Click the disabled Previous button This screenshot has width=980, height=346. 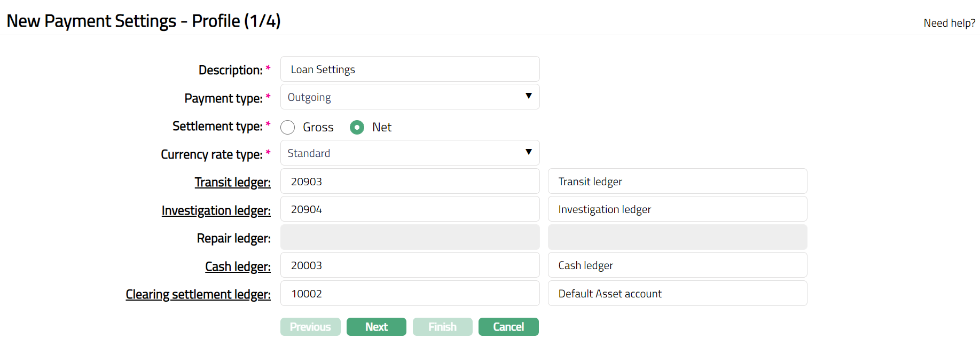(x=310, y=327)
